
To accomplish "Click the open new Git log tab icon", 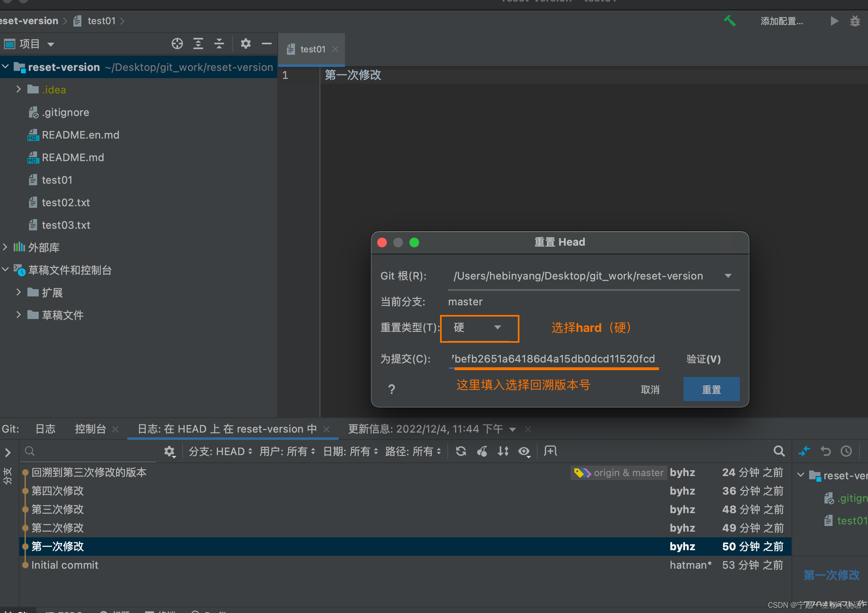I will click(550, 451).
